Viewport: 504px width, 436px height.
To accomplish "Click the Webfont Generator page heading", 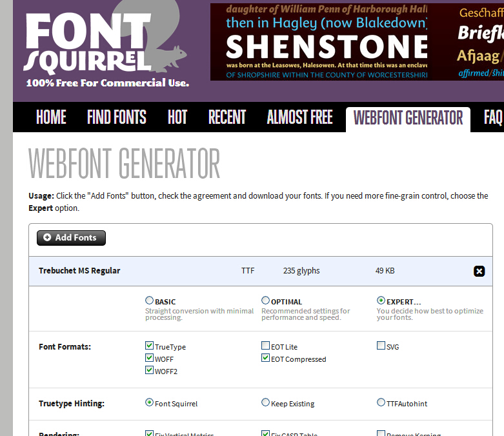I will [125, 164].
